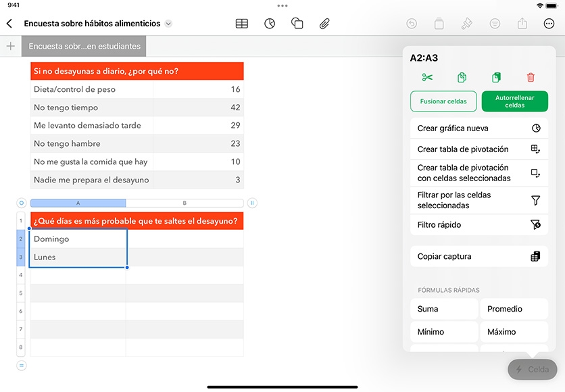This screenshot has height=392, width=565.
Task: Select No me gusta la comida cell
Action: 92,162
